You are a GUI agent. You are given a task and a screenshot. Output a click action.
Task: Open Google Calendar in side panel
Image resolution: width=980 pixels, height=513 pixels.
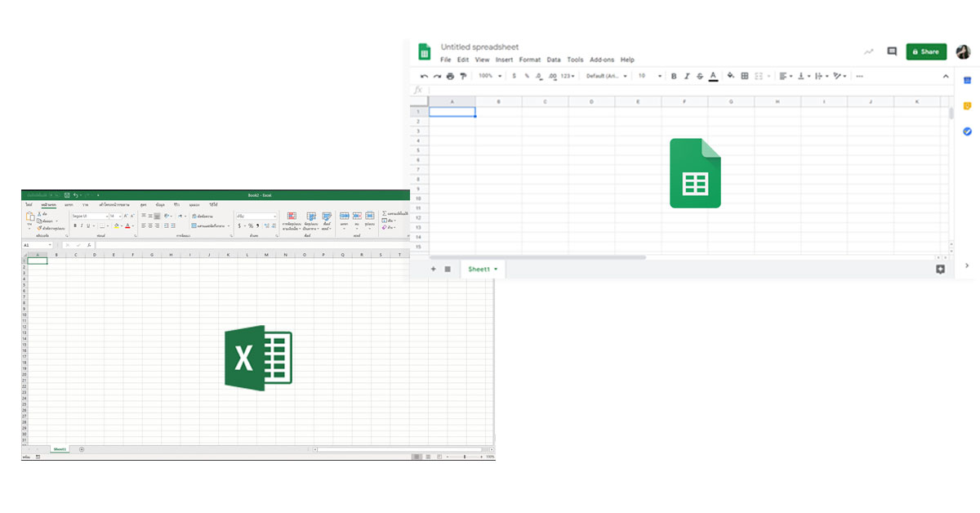pyautogui.click(x=967, y=80)
